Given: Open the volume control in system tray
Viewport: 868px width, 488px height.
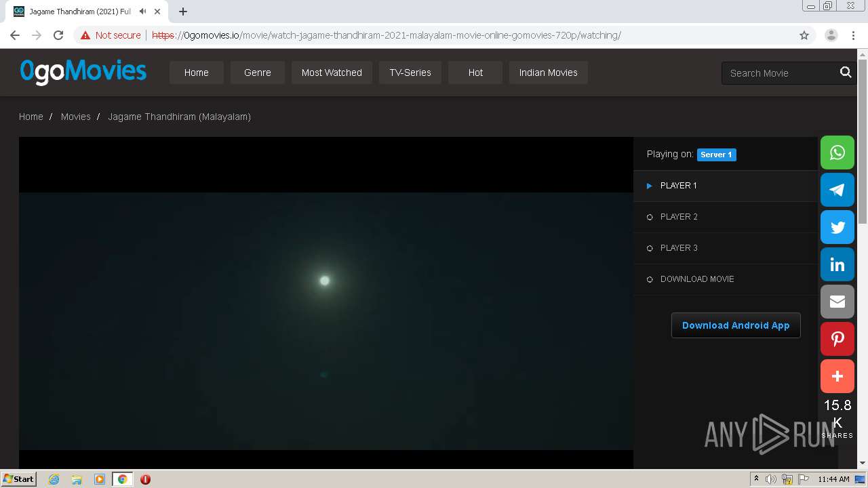Looking at the screenshot, I should 771,479.
